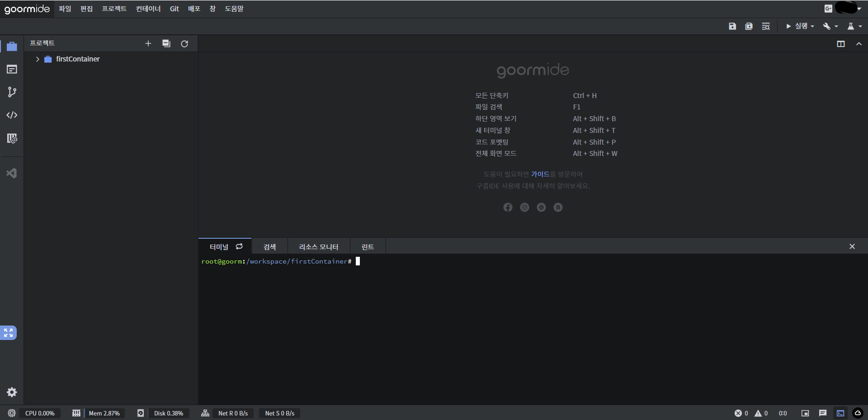Switch to the 검색 tab

270,247
